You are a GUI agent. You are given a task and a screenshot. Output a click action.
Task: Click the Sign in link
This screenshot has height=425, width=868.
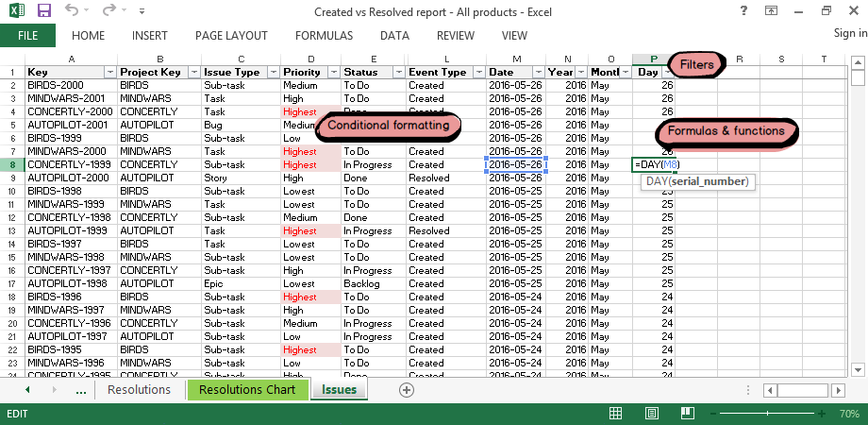pos(850,33)
